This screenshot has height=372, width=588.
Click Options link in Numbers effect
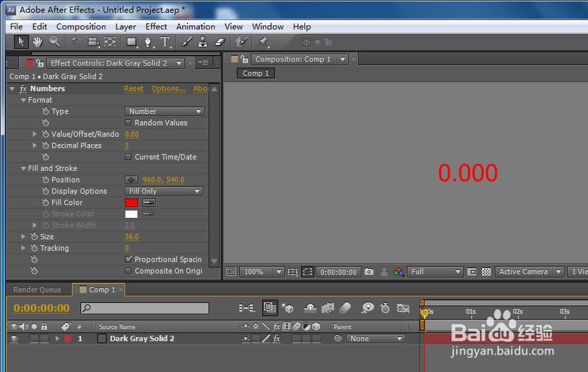click(168, 88)
